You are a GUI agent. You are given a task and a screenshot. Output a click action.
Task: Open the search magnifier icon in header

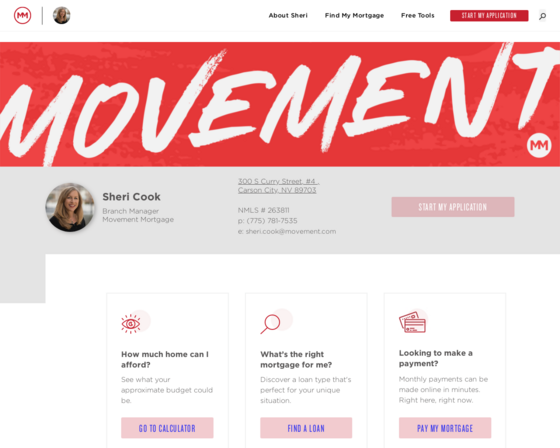[x=542, y=16]
